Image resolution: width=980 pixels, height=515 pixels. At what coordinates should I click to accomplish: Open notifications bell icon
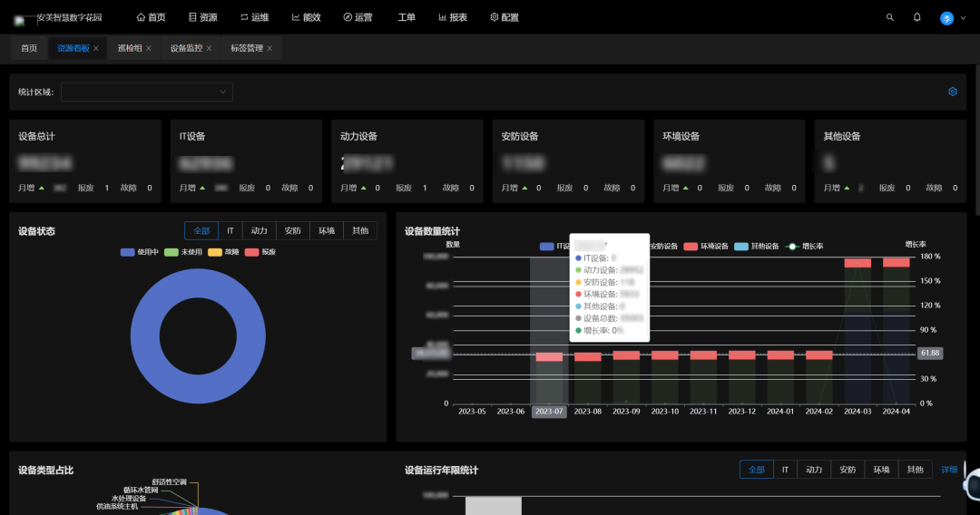pyautogui.click(x=916, y=17)
